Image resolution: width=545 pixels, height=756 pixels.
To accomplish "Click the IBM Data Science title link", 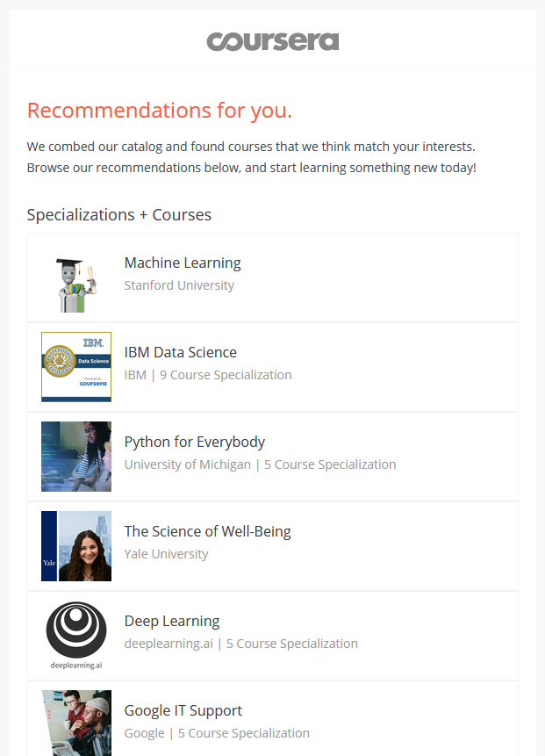I will tap(181, 352).
